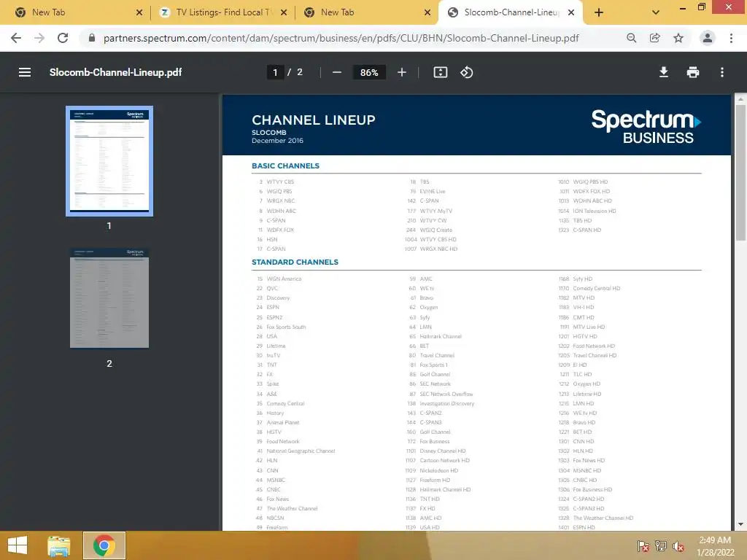Select page 1 thumbnail
747x560 pixels.
(109, 161)
